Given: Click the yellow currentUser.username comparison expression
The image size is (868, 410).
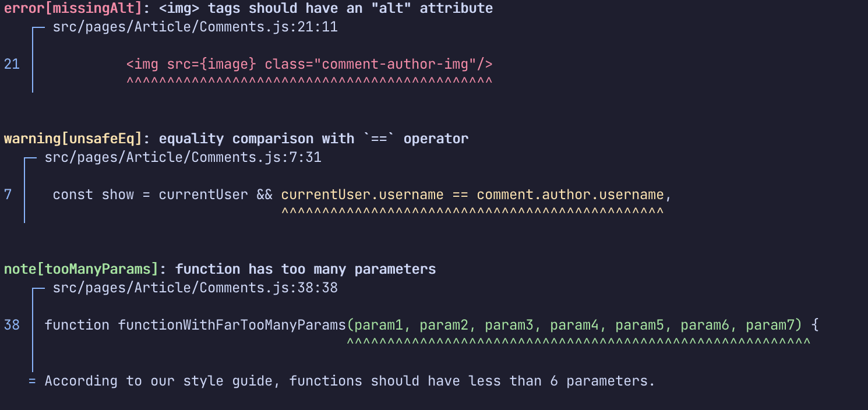Looking at the screenshot, I should [x=472, y=194].
